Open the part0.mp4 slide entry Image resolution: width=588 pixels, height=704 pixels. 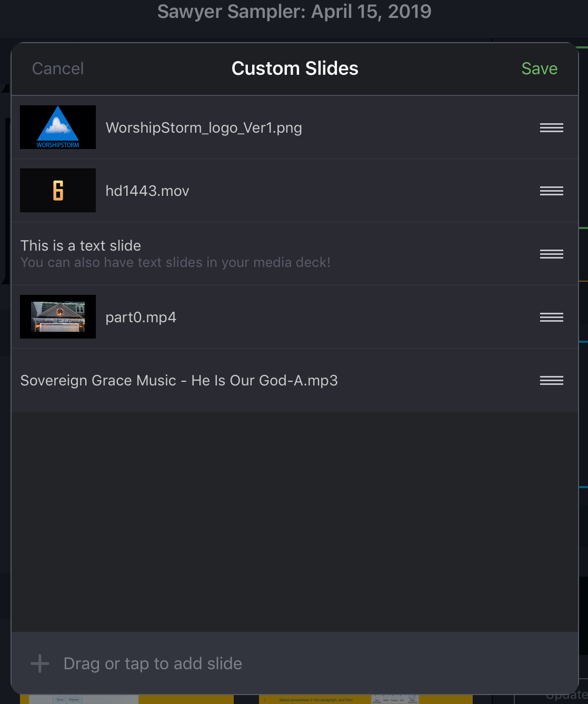(x=295, y=317)
